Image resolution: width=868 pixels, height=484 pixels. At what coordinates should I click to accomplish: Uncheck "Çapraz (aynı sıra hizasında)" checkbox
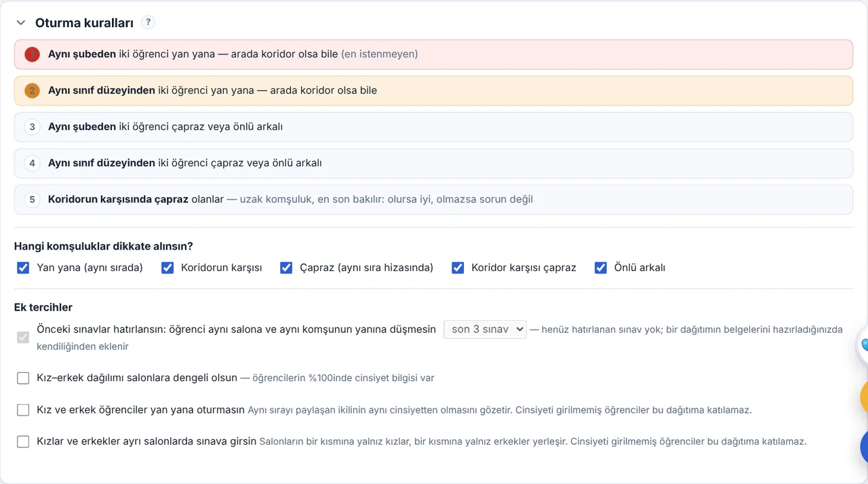tap(286, 268)
